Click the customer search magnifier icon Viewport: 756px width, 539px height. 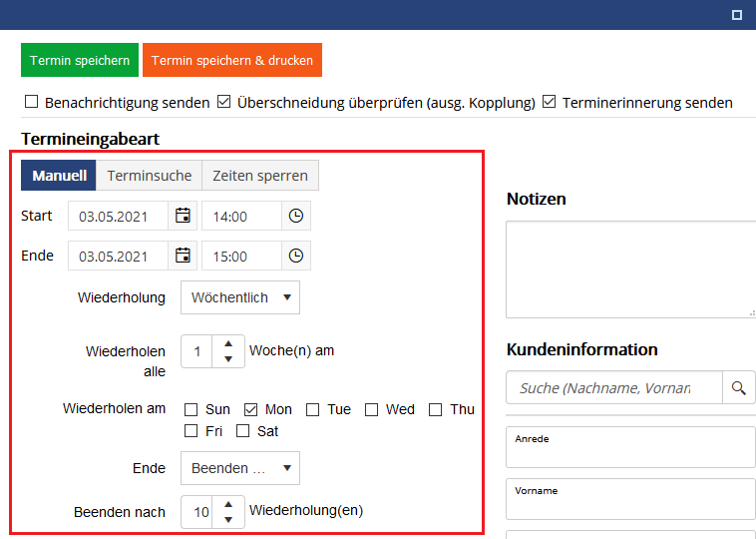tap(739, 387)
